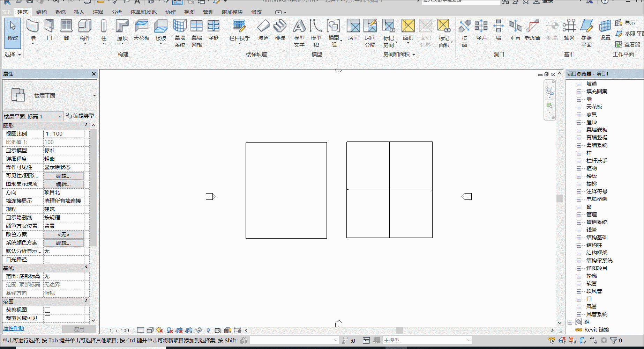Image resolution: width=644 pixels, height=349 pixels.
Task: Activate the 楼板 (Floor) tool
Action: [x=161, y=31]
